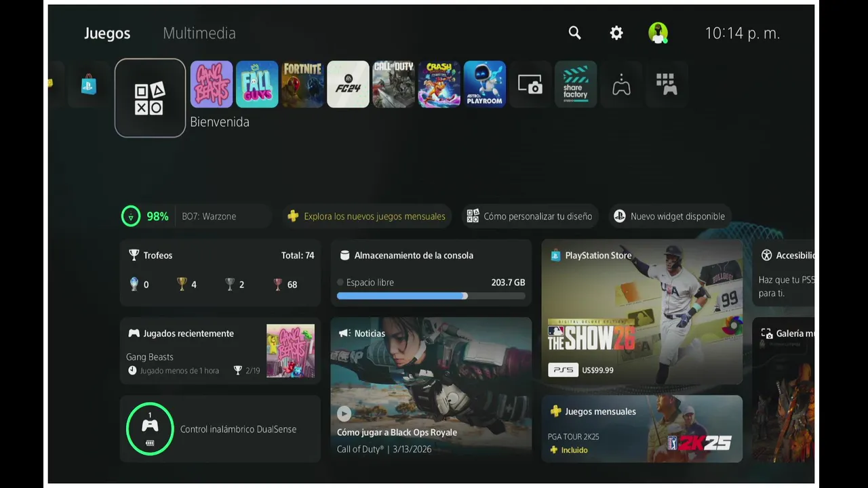Click the platinum trophy count icon

(134, 284)
